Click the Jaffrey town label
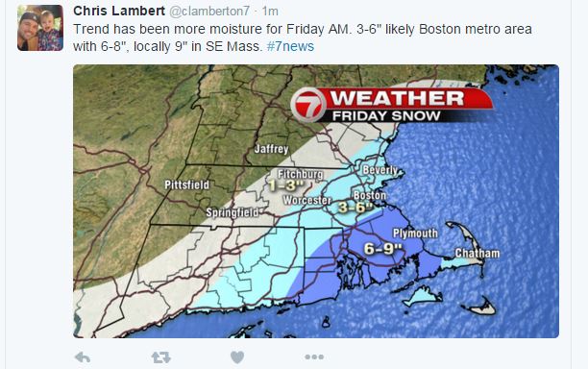Image resolution: width=588 pixels, height=369 pixels. (x=272, y=149)
